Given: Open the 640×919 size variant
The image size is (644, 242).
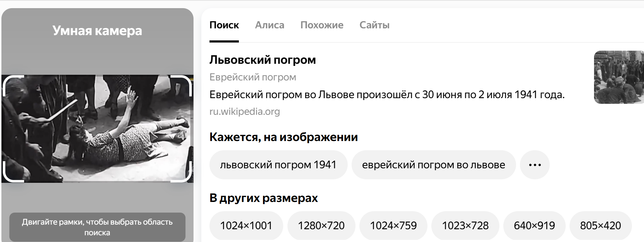Looking at the screenshot, I should pos(534,226).
